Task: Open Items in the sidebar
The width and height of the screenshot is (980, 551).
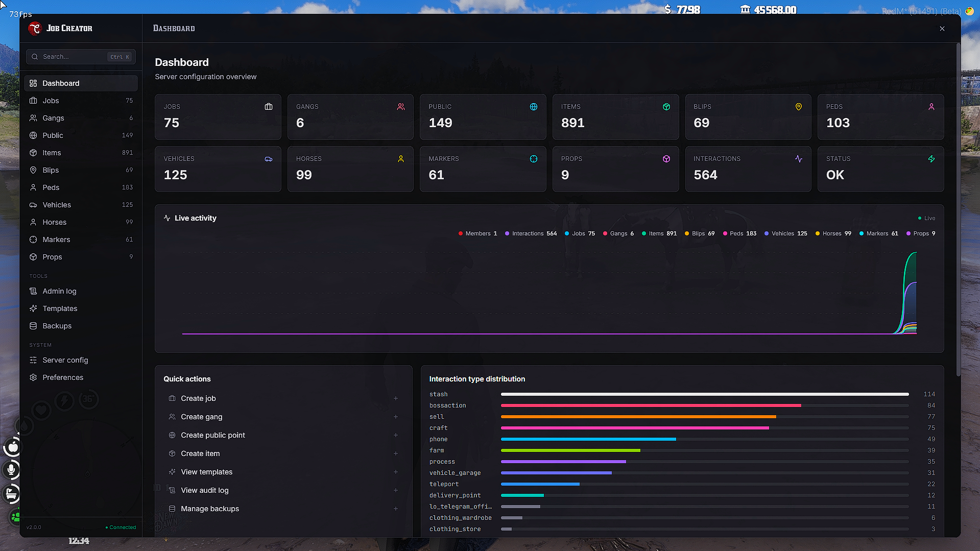Action: click(81, 153)
